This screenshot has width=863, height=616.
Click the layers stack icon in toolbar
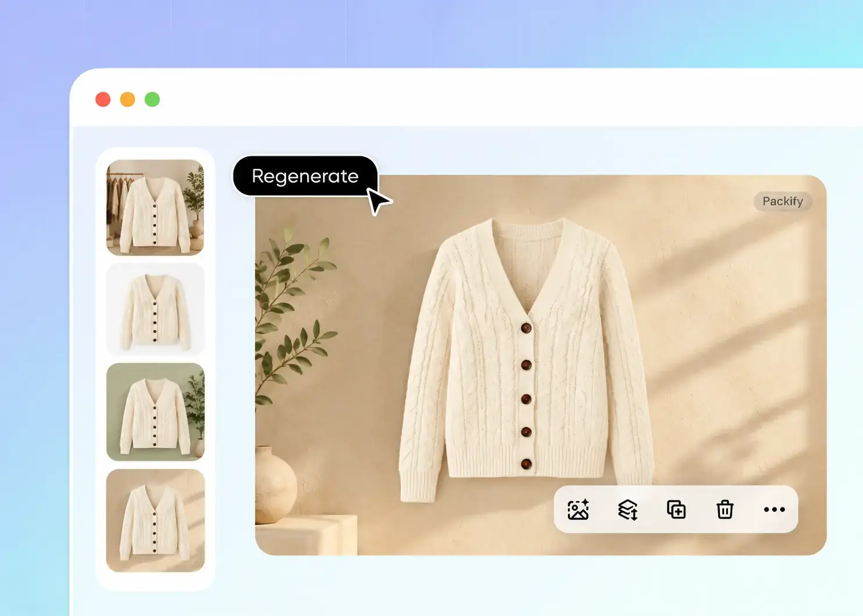(x=627, y=510)
